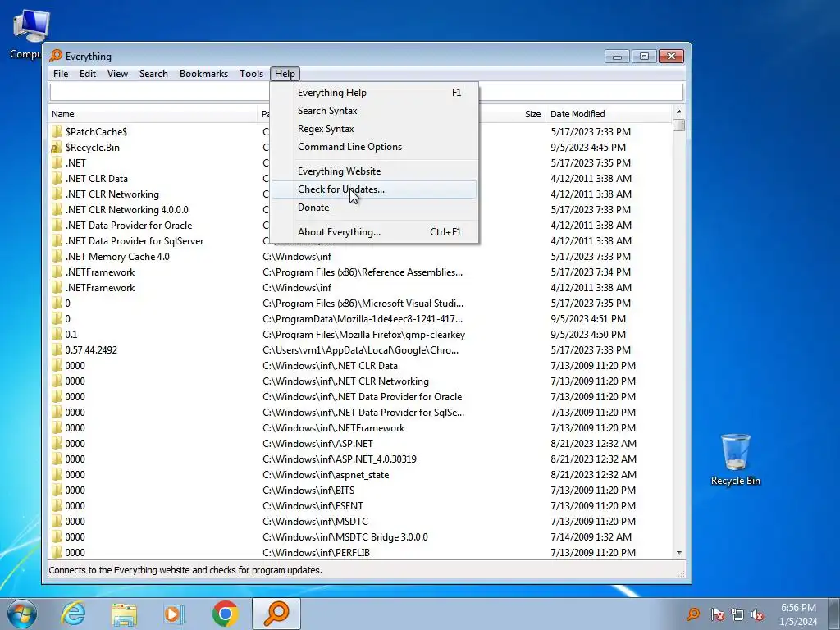Open Action Center flag tray icon
This screenshot has width=840, height=630.
point(717,614)
